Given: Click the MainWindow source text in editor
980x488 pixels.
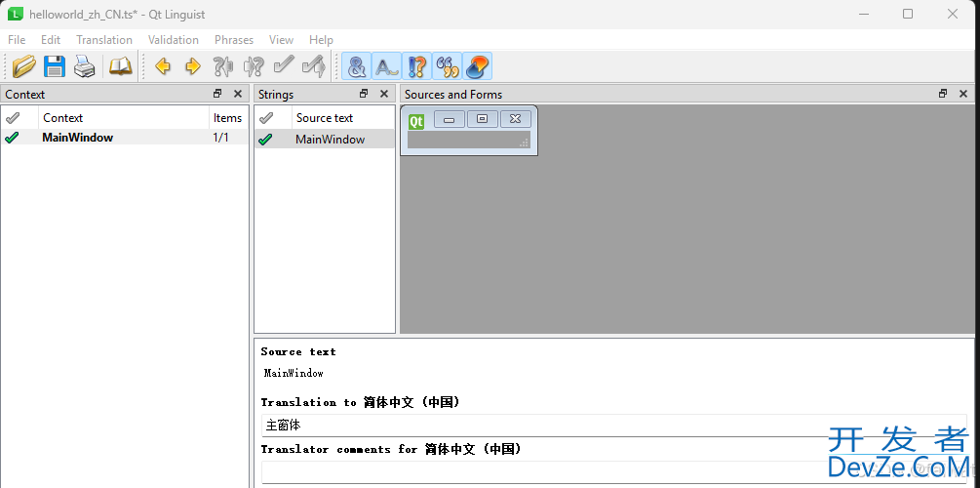Looking at the screenshot, I should pos(294,374).
